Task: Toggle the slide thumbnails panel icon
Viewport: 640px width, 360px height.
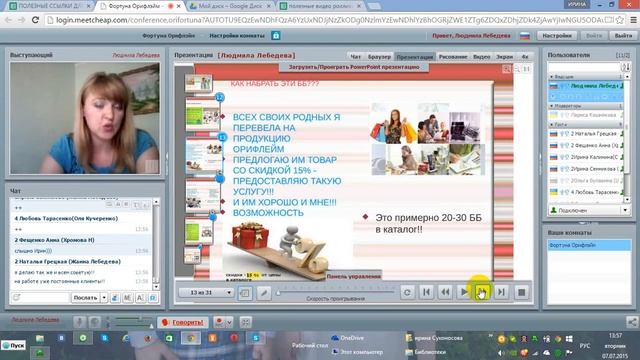Action: tap(245, 293)
